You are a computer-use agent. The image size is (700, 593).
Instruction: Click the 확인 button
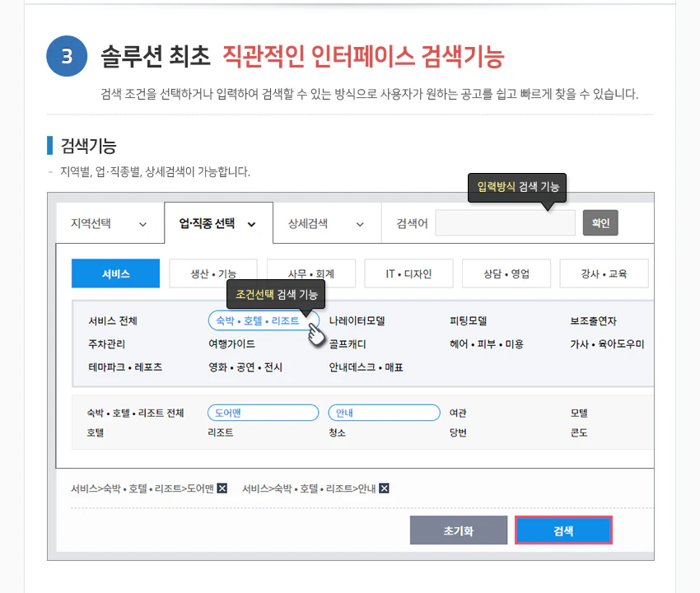coord(600,223)
